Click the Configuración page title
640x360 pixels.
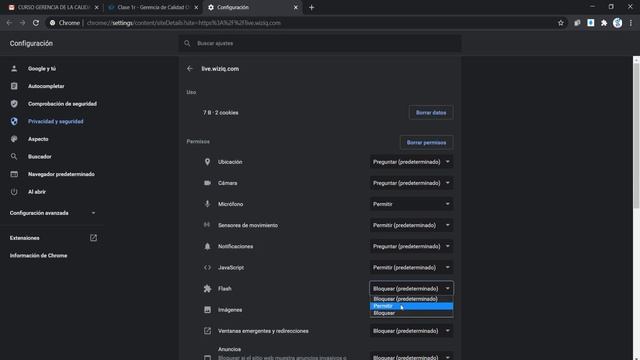point(31,43)
